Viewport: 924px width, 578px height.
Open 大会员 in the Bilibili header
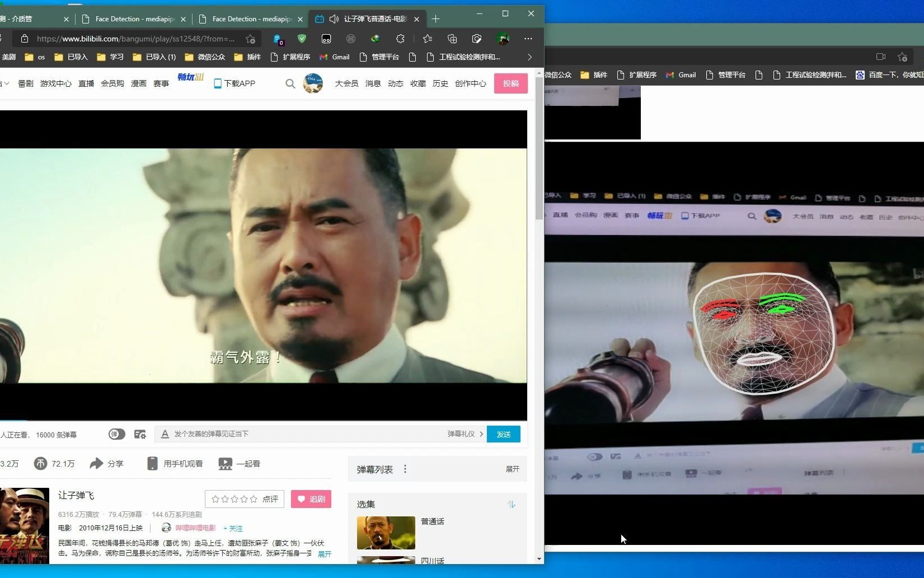[346, 83]
